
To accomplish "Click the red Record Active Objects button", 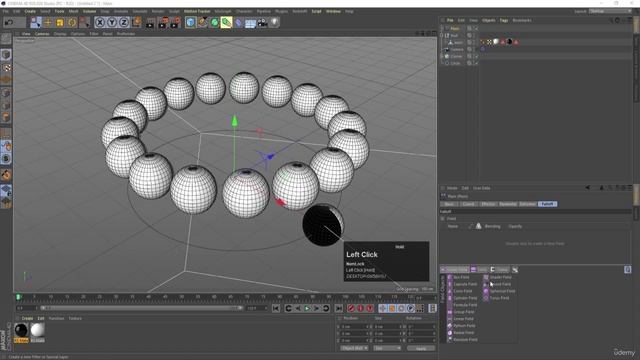I will 351,308.
